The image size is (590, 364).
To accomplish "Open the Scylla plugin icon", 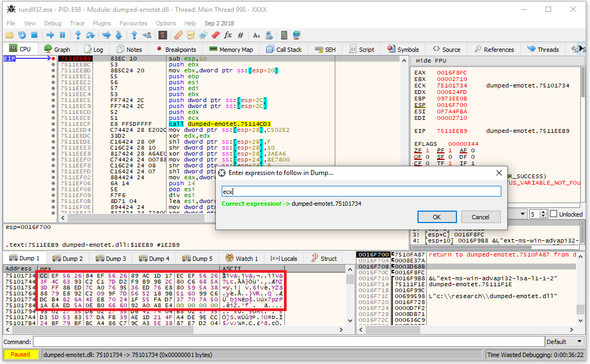I will tap(163, 35).
